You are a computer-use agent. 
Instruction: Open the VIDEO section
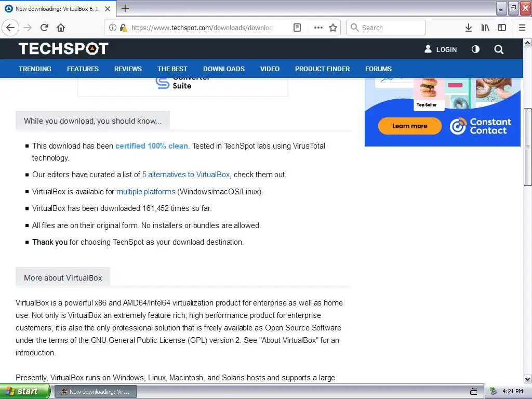(270, 69)
